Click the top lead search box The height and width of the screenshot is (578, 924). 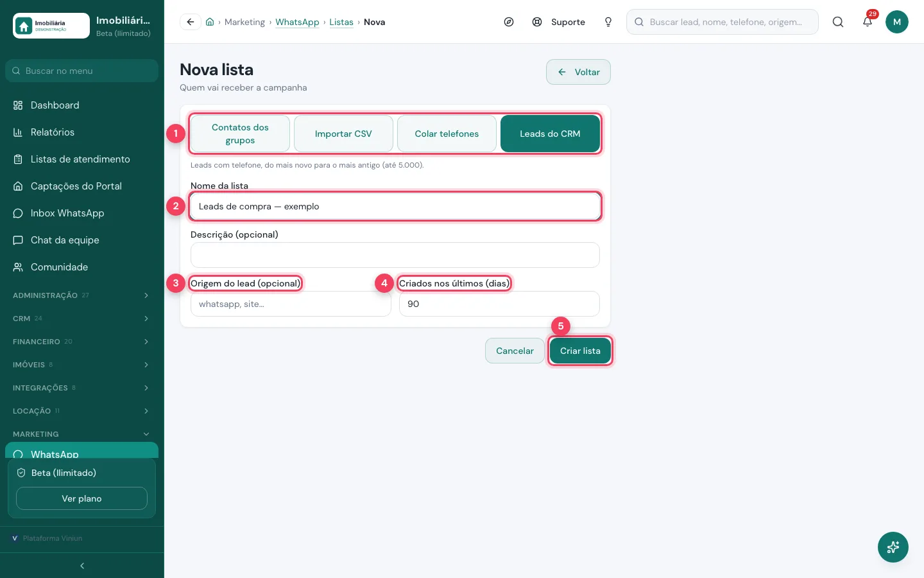coord(723,22)
